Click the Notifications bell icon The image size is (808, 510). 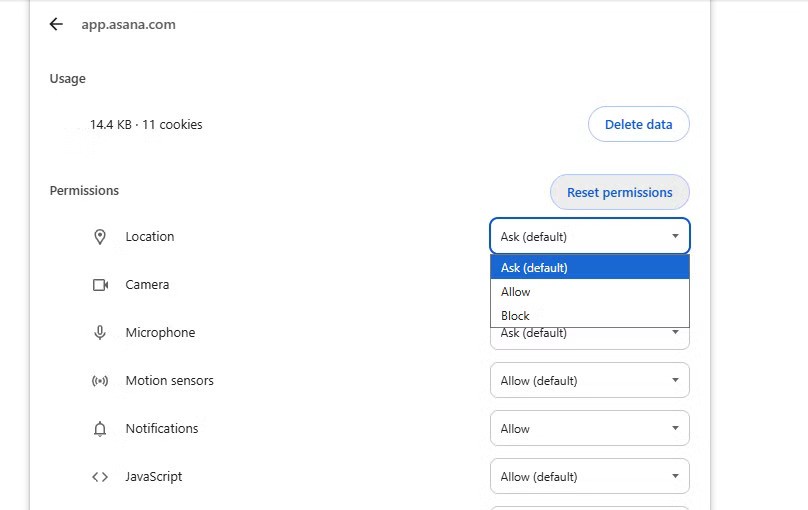[100, 429]
